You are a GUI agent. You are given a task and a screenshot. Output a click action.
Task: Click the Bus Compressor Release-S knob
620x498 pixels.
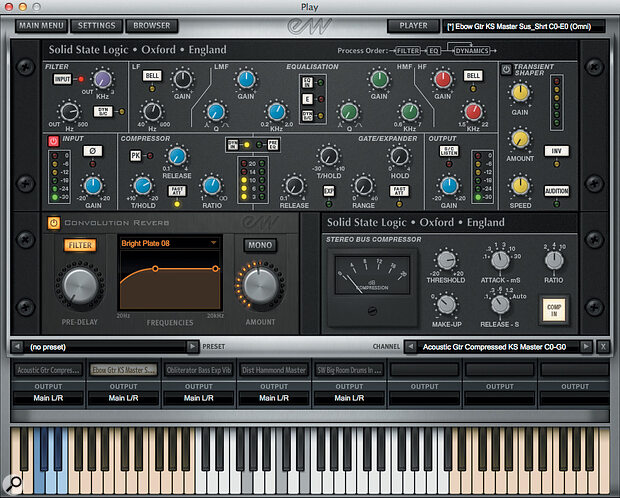[500, 305]
